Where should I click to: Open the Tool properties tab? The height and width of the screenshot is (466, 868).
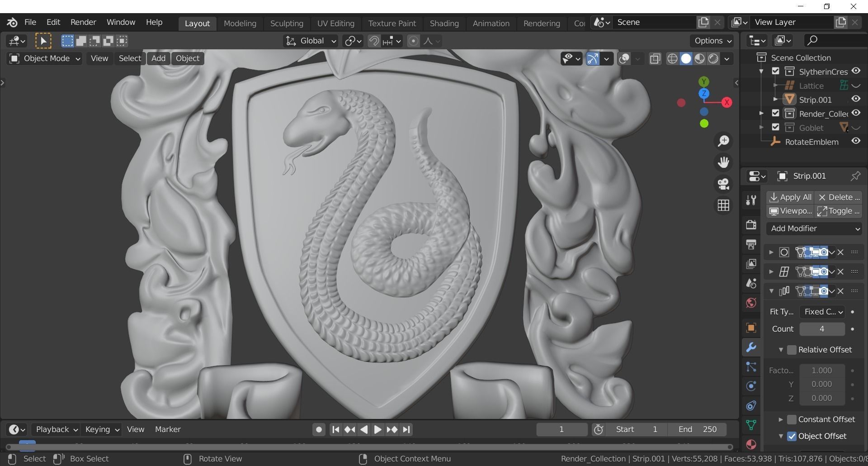pyautogui.click(x=751, y=200)
